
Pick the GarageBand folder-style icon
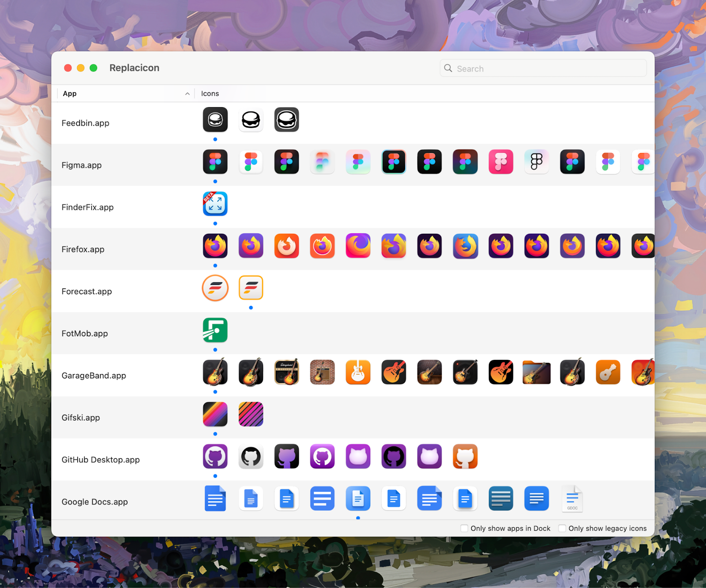[537, 372]
